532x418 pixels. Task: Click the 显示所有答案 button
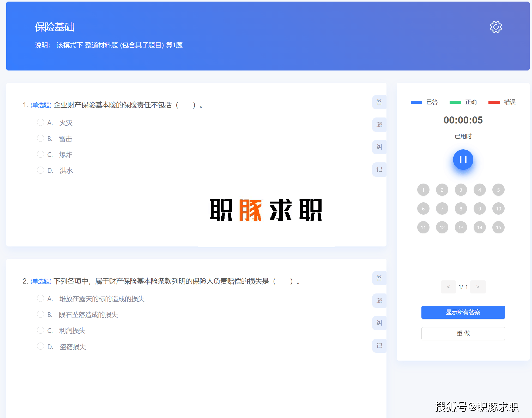(463, 312)
